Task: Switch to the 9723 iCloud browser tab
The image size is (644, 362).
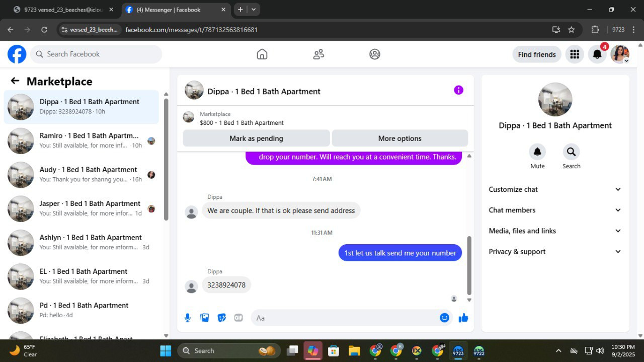Action: point(64,10)
